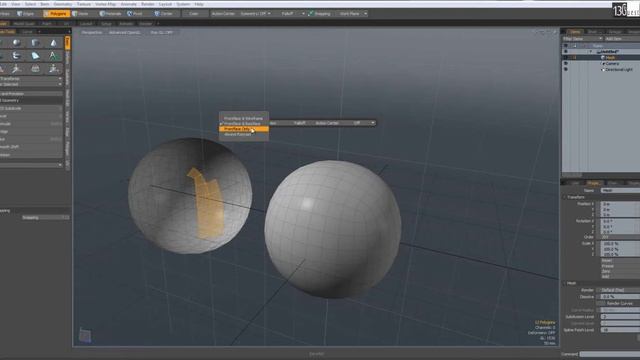
Task: Click the Zero transform button
Action: point(620,271)
